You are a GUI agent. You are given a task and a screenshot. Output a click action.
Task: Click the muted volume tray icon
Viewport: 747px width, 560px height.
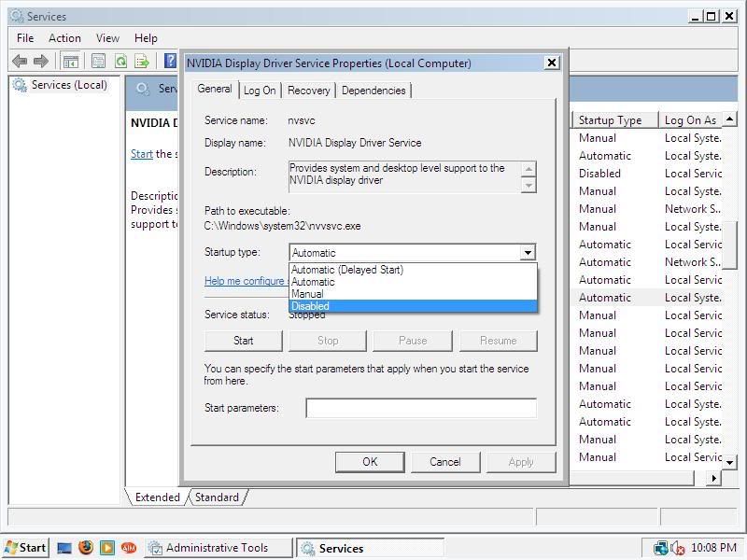(678, 548)
